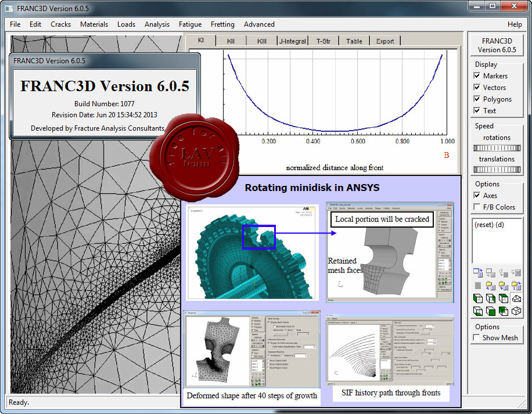Click the folder icon with blue up arrow
Image resolution: width=532 pixels, height=414 pixels.
pos(491,286)
